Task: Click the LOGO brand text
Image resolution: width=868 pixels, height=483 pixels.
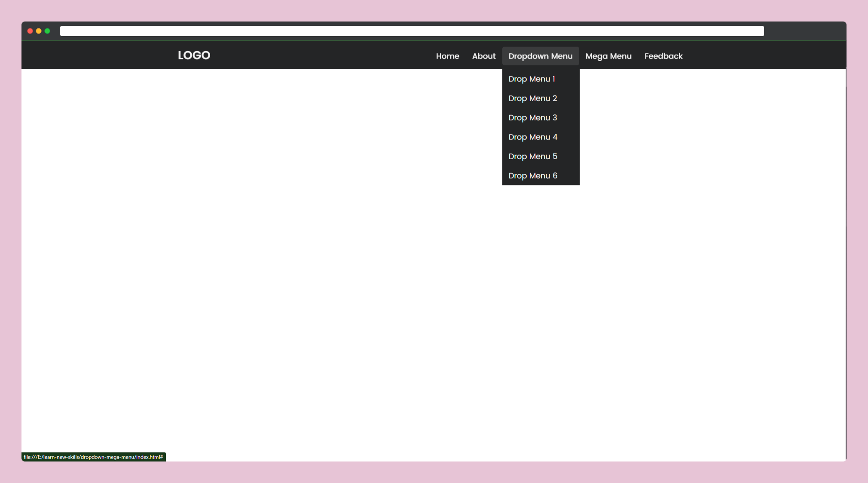Action: 194,55
